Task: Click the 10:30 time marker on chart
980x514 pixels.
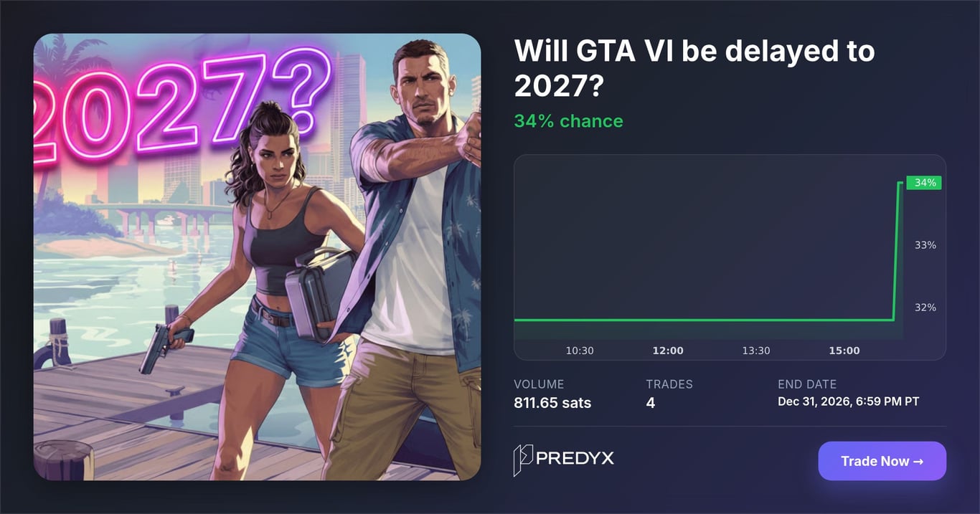Action: click(x=580, y=351)
